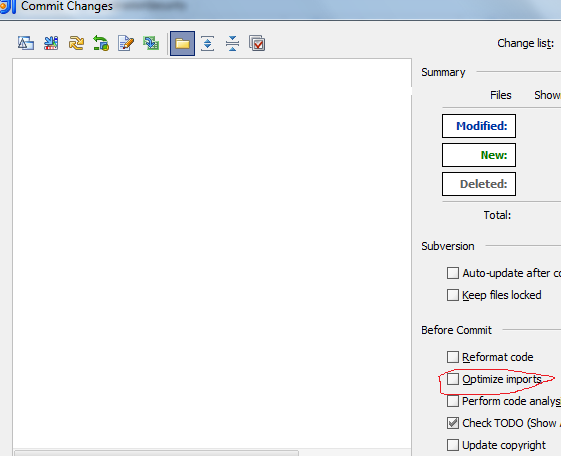The width and height of the screenshot is (561, 456).
Task: Collapse all nodes in changes tree
Action: coord(232,43)
